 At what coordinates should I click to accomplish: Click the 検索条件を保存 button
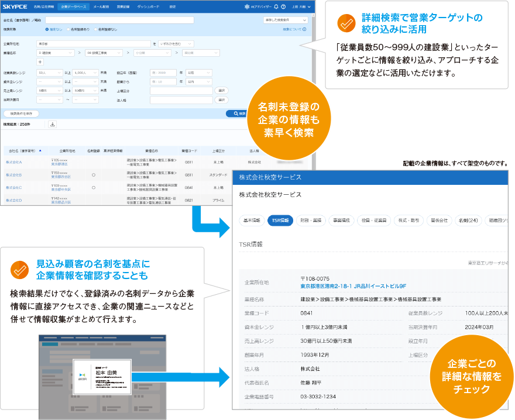click(x=20, y=113)
